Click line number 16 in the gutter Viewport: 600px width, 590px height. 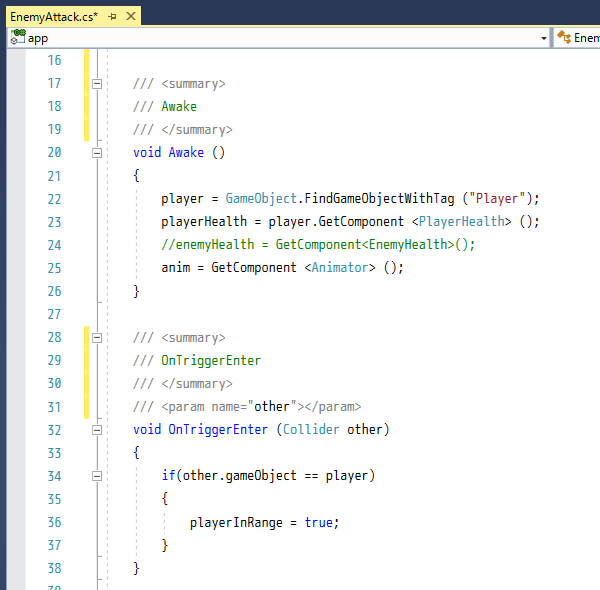[54, 60]
